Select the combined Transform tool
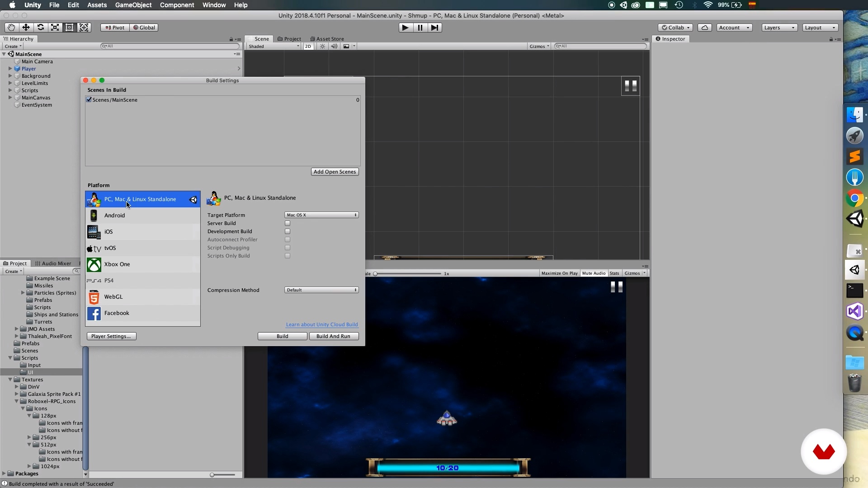Viewport: 868px width, 488px height. pyautogui.click(x=84, y=28)
